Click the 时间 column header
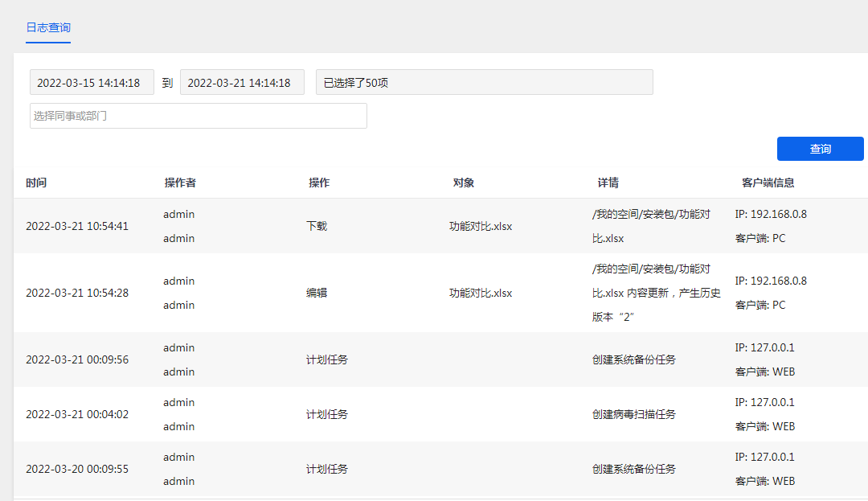Image resolution: width=868 pixels, height=501 pixels. point(36,183)
